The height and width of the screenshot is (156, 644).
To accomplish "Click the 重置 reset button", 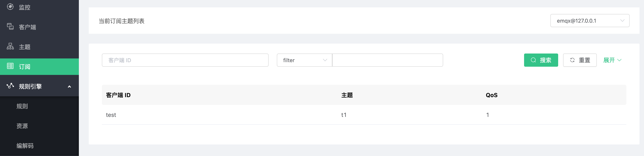I will 580,60.
